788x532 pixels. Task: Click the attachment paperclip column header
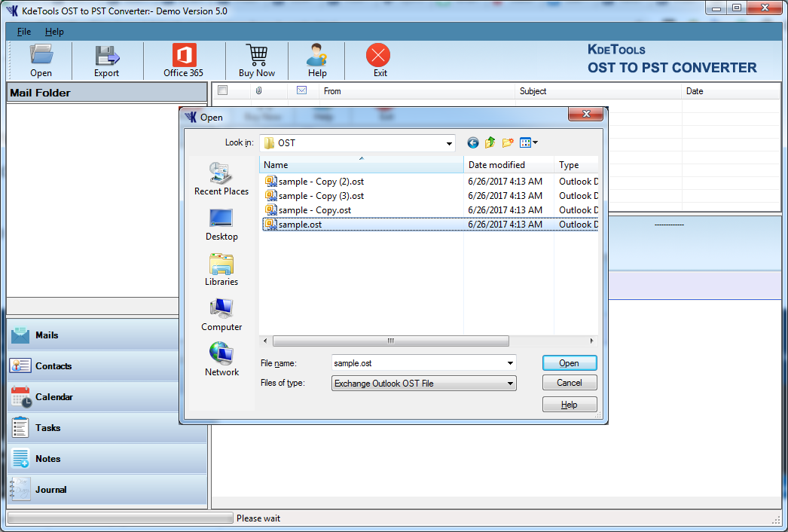pyautogui.click(x=259, y=90)
